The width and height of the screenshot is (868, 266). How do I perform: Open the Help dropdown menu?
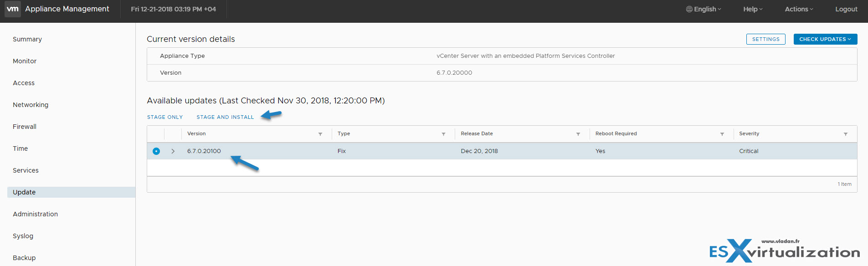click(x=752, y=9)
